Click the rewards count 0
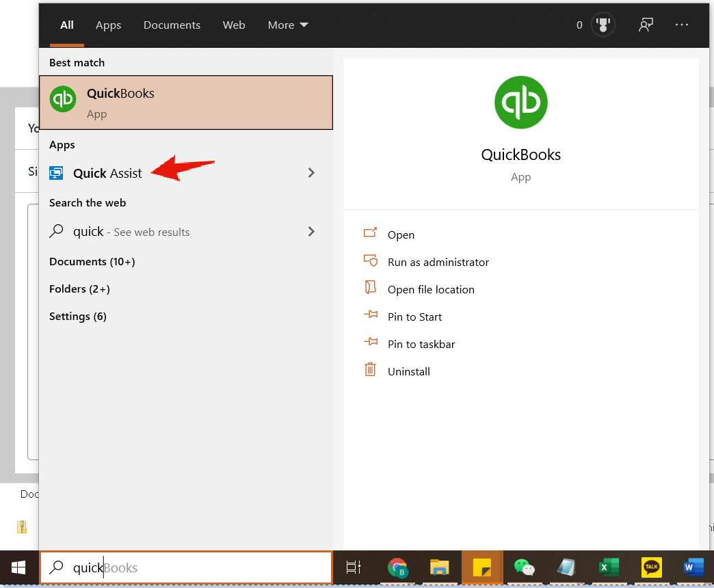Image resolution: width=714 pixels, height=588 pixels. [579, 25]
